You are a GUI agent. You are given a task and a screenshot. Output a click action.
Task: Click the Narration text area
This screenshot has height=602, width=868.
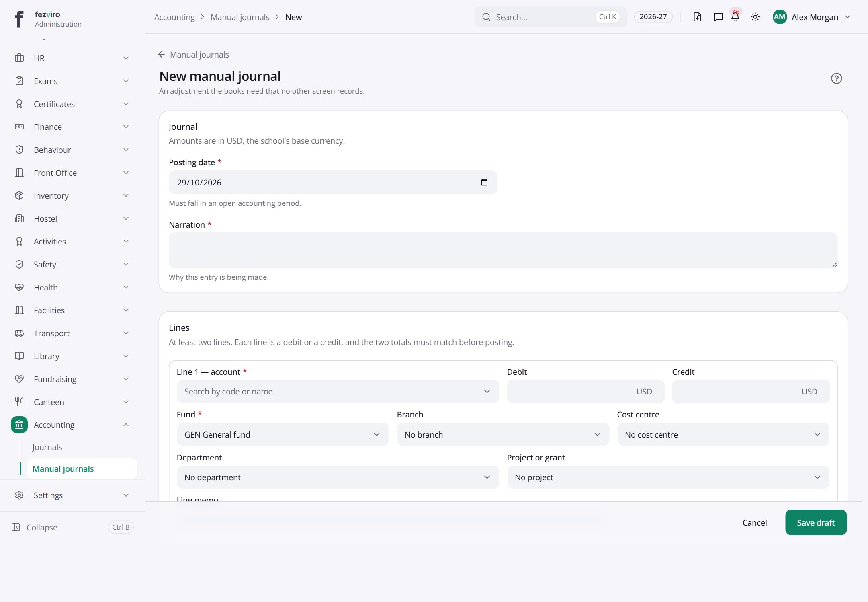coord(503,250)
